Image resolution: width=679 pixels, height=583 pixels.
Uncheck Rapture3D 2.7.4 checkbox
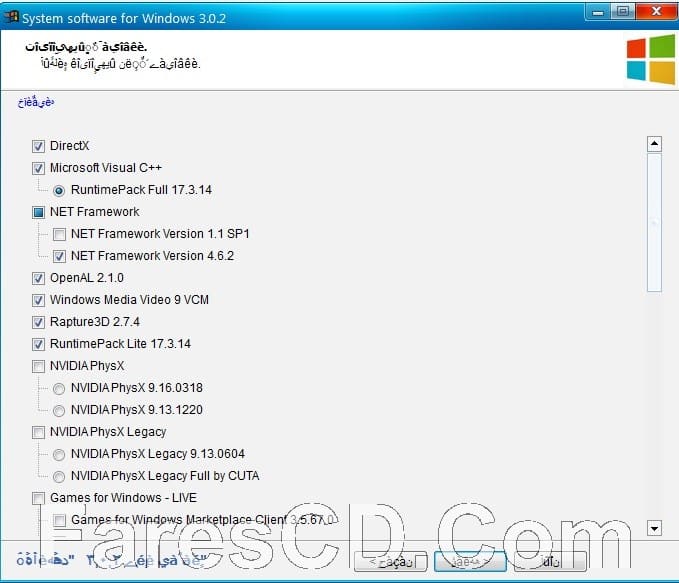[x=38, y=322]
